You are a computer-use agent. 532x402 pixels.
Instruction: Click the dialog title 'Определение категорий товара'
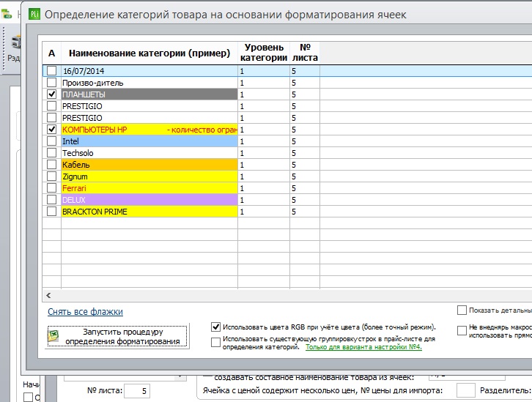tap(226, 15)
